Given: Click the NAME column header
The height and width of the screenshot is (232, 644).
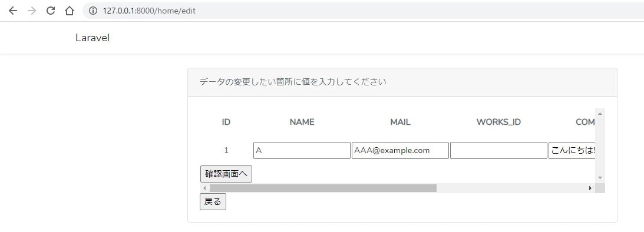Looking at the screenshot, I should pos(302,122).
